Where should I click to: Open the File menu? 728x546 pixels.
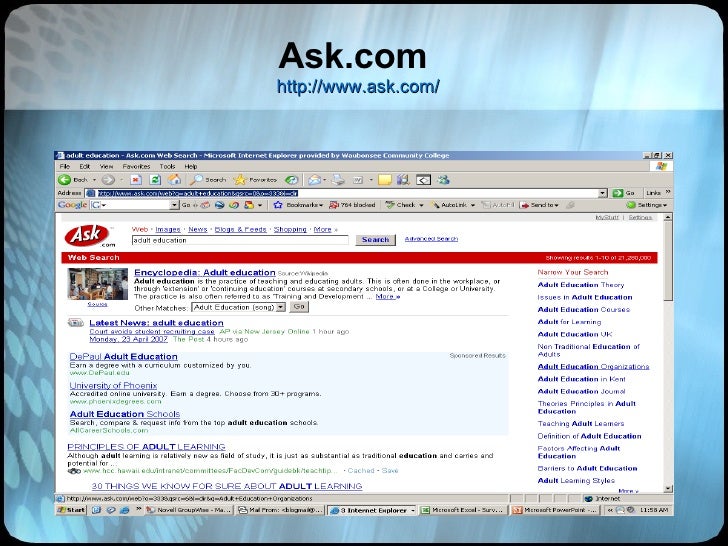65,166
